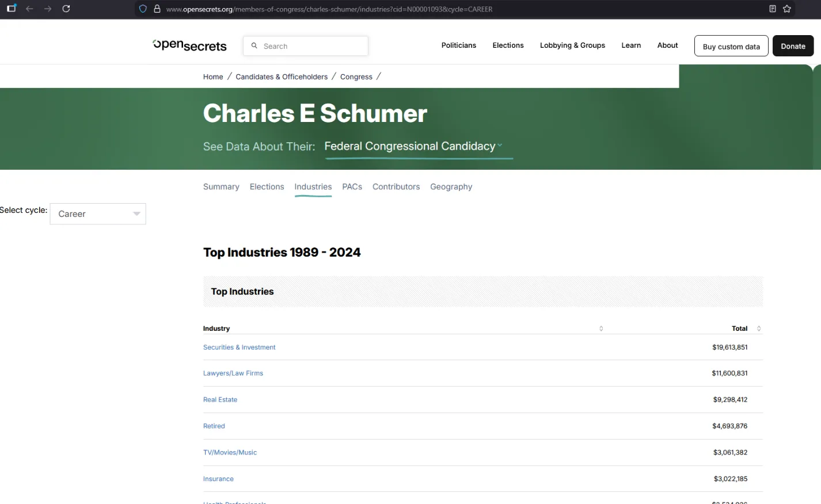This screenshot has height=504, width=821.
Task: Click the Charles E Schumer page title
Action: [x=316, y=113]
